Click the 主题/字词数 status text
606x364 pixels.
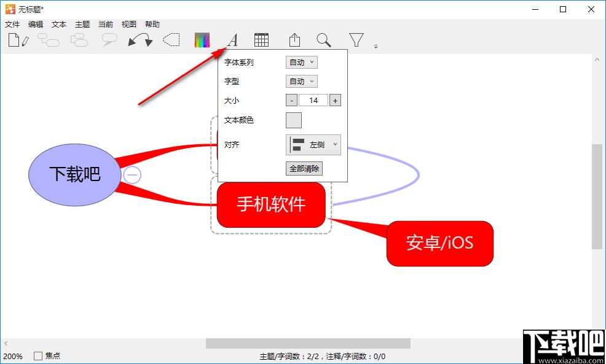tap(322, 357)
